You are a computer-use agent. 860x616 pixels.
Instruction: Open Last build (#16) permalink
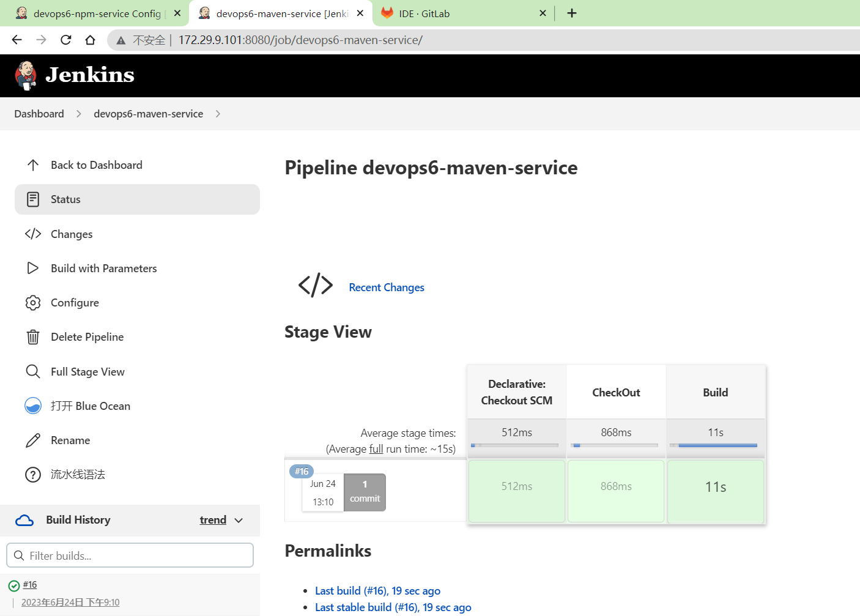coord(377,591)
